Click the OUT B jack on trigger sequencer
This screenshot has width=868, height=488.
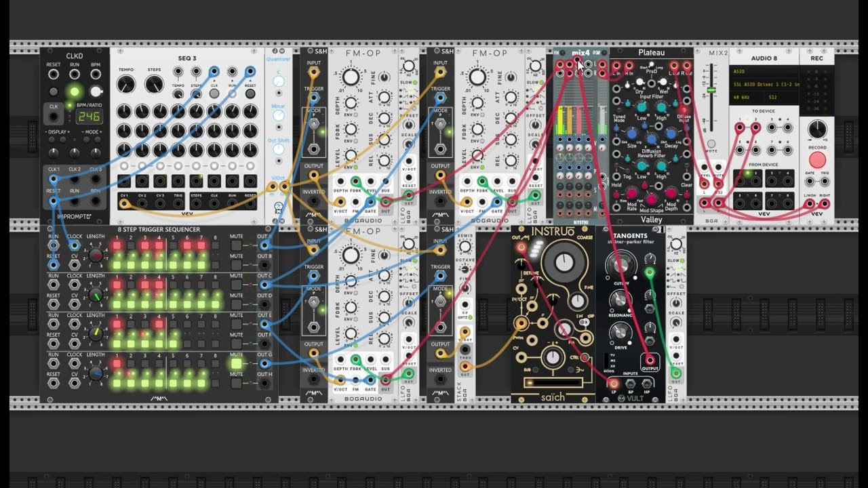pos(264,265)
